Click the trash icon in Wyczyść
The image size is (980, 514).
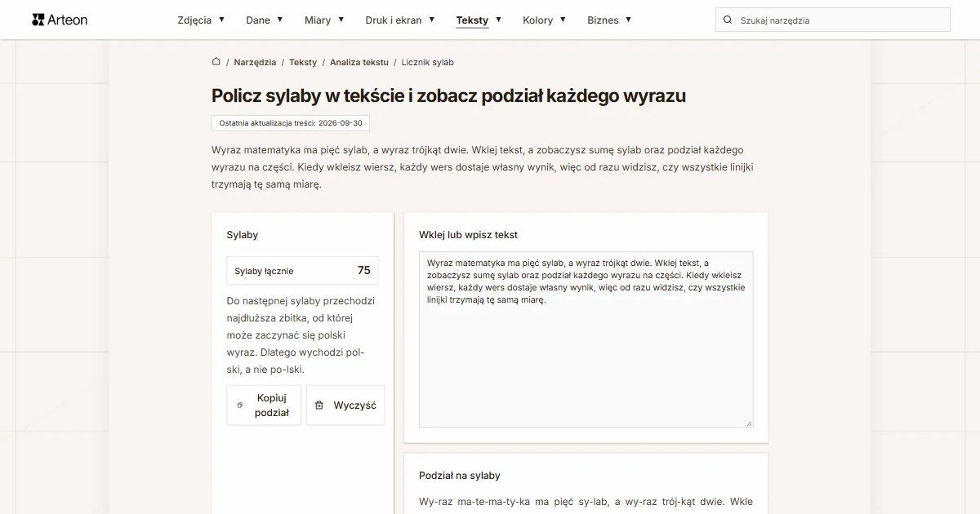coord(319,405)
